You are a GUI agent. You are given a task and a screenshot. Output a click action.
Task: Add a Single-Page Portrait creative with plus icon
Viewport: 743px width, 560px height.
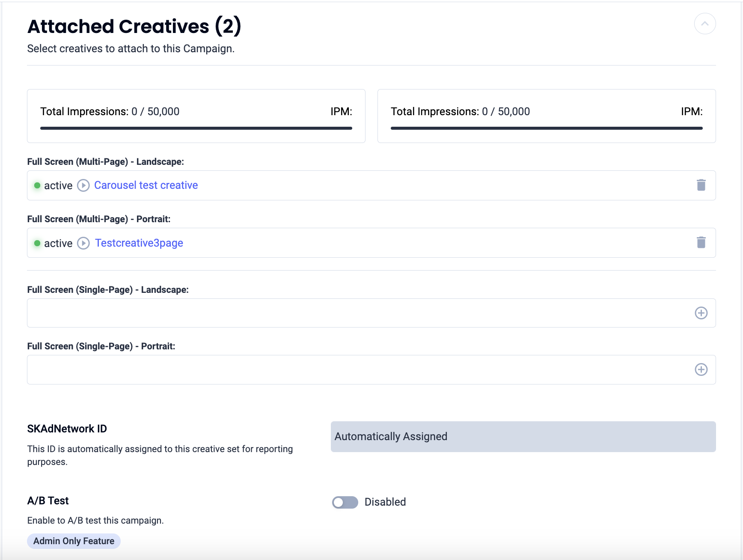(701, 369)
